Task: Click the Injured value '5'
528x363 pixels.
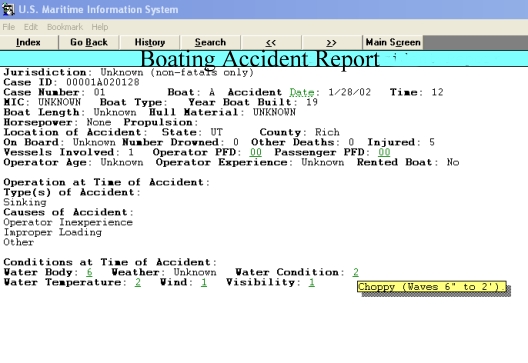Action: tap(432, 142)
